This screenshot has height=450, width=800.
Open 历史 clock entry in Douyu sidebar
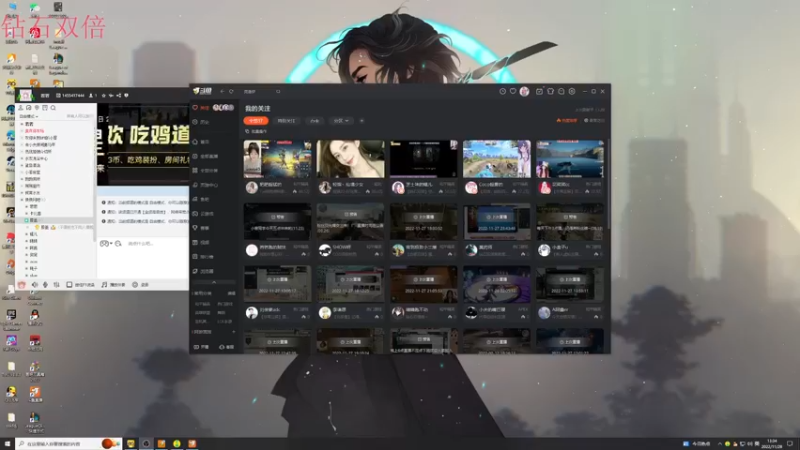click(201, 122)
